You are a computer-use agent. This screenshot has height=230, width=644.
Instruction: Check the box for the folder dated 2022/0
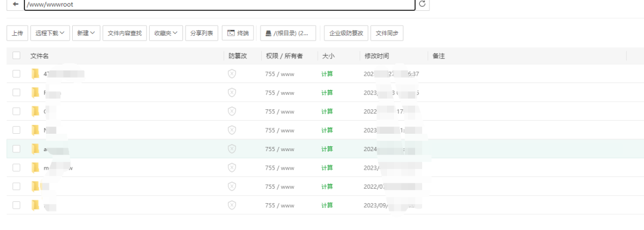click(x=17, y=186)
